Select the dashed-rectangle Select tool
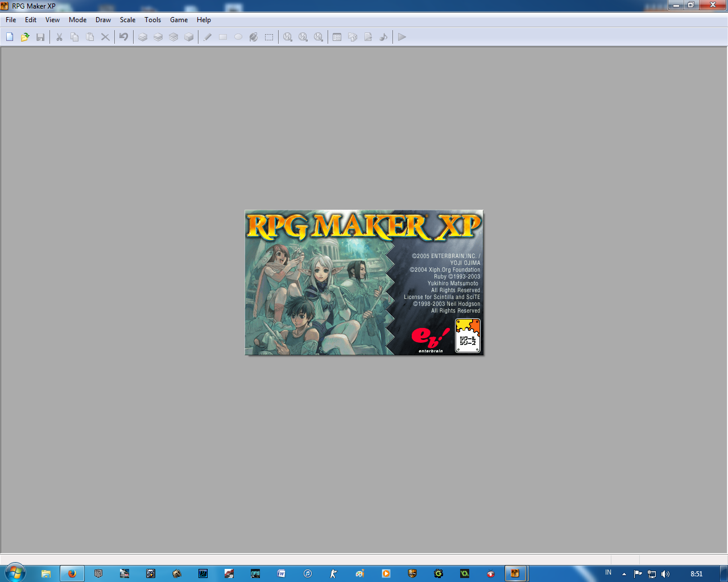 coord(269,37)
